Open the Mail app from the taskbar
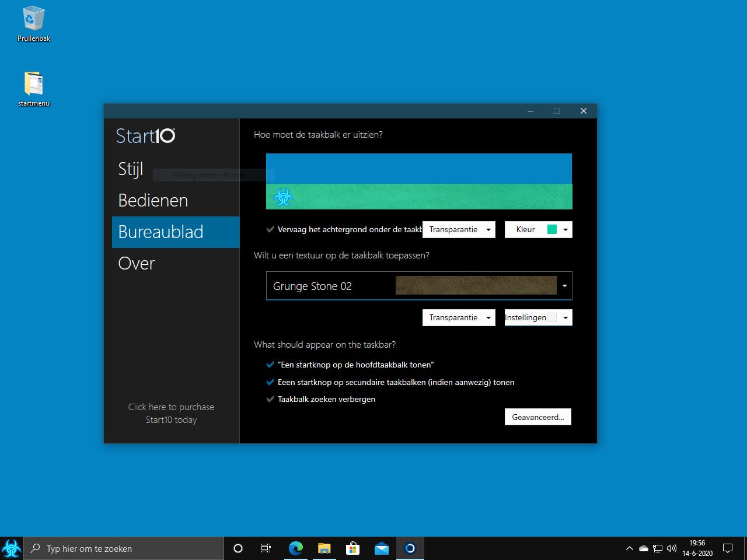 [382, 548]
